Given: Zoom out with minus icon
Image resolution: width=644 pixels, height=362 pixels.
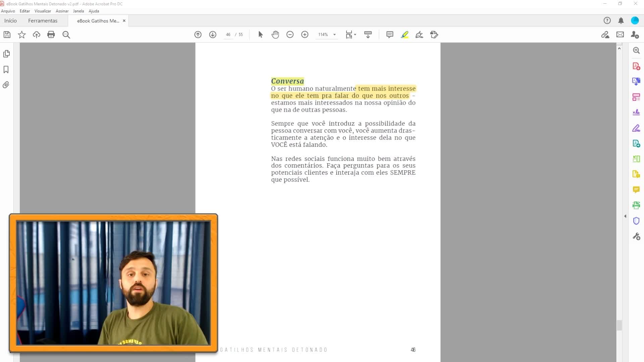Looking at the screenshot, I should tap(290, 35).
